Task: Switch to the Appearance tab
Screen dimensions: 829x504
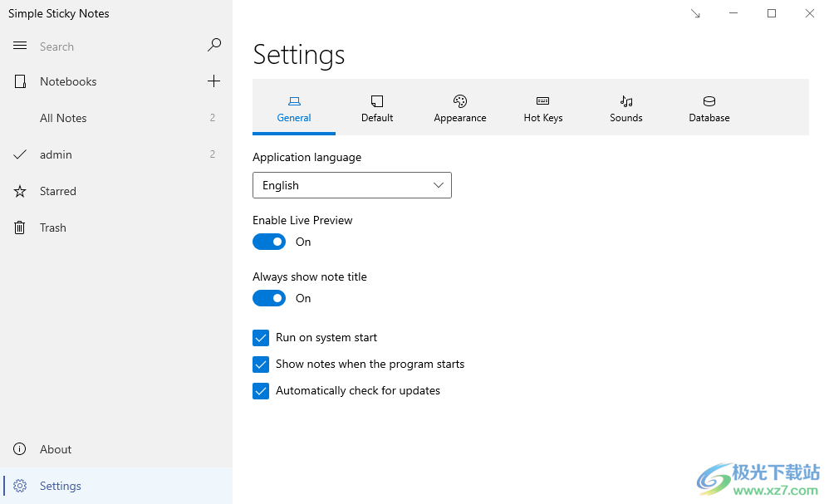Action: 460,108
